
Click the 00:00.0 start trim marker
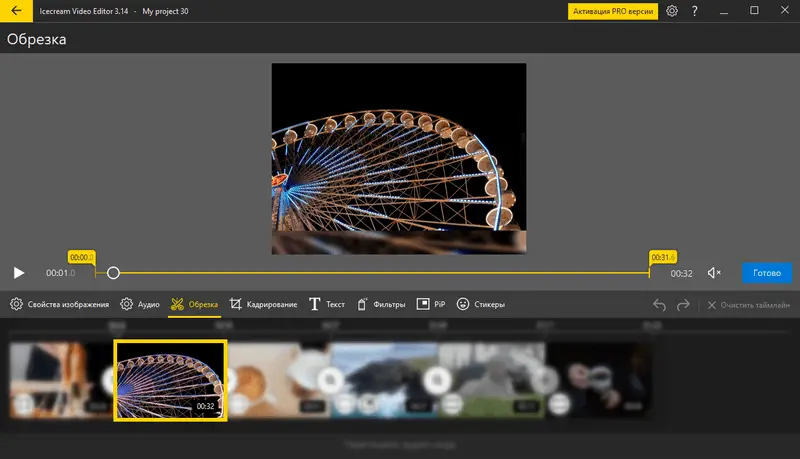tap(82, 257)
